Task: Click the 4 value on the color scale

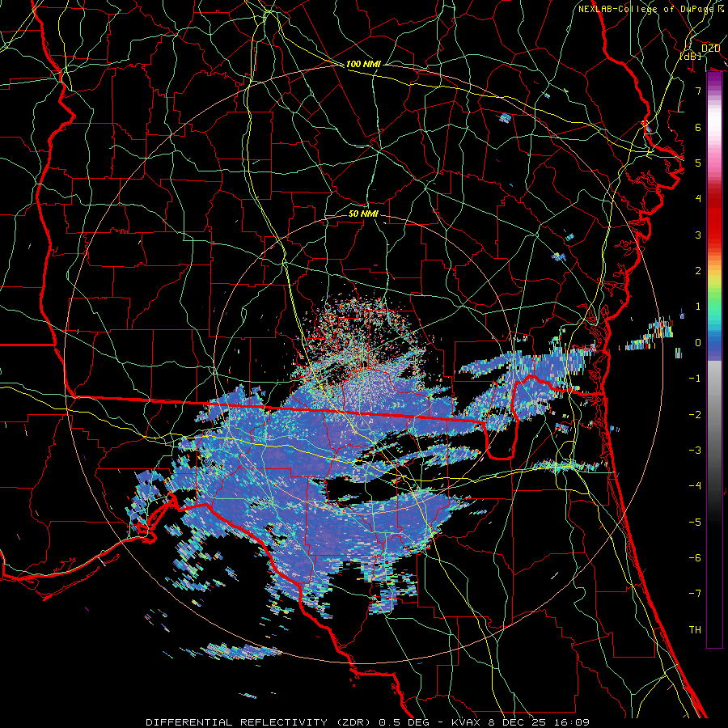Action: coord(698,199)
